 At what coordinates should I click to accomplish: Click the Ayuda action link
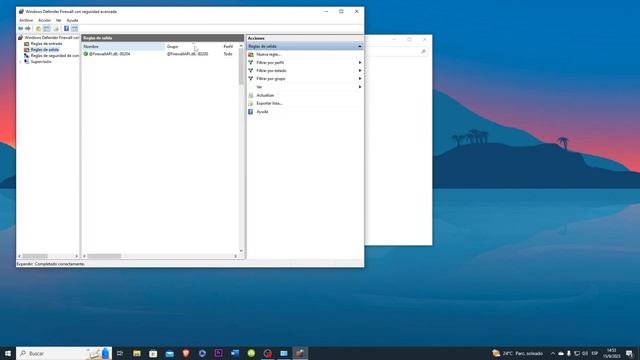coord(262,111)
